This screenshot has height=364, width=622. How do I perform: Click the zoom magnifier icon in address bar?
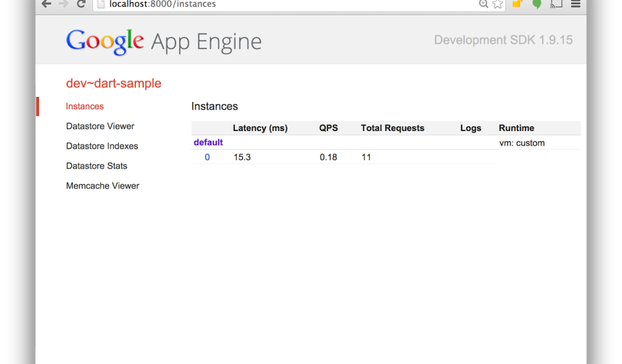[484, 4]
